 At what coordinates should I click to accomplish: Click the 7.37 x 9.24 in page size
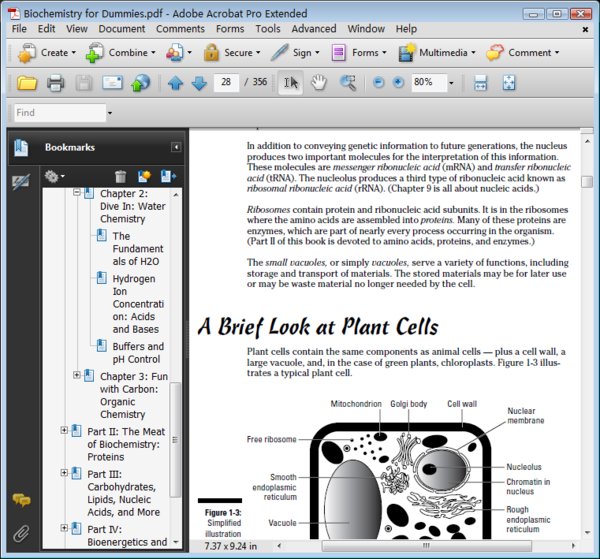[230, 546]
